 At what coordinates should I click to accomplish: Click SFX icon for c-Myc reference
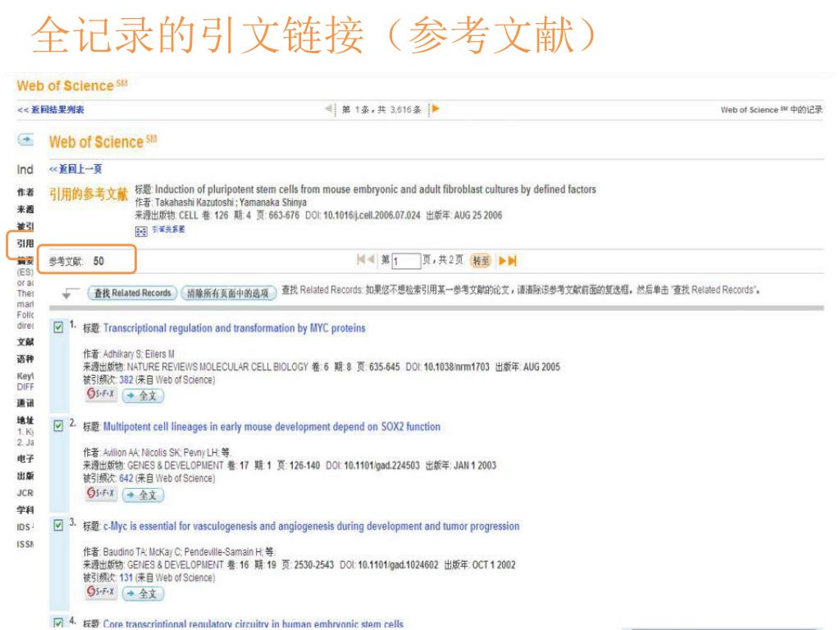[x=101, y=592]
